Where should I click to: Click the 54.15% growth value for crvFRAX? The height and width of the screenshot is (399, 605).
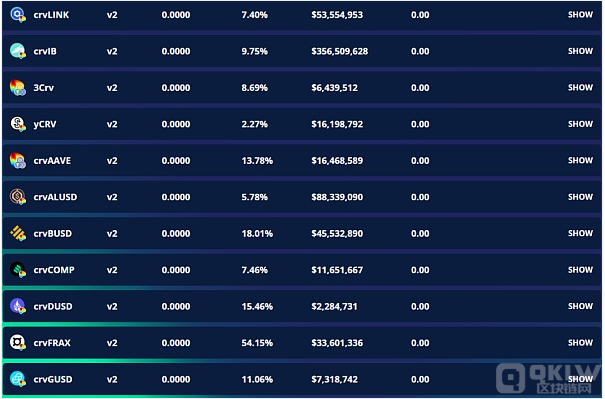click(257, 343)
